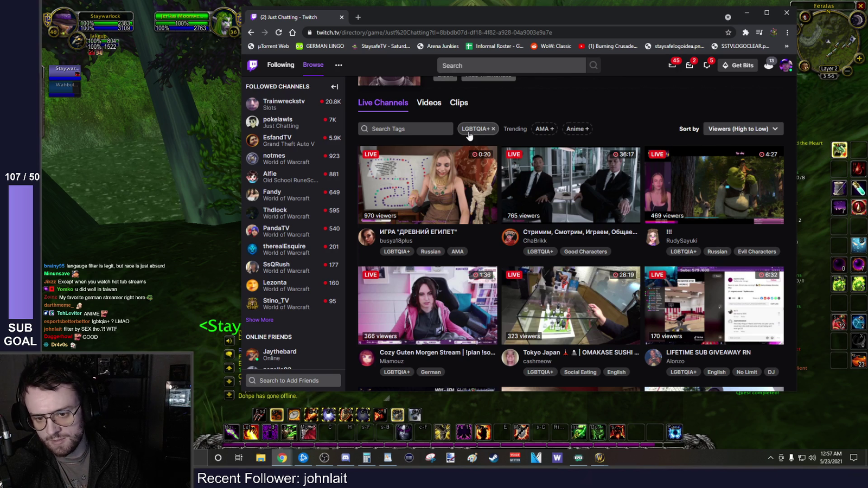Open Discord from the taskbar
This screenshot has width=868, height=488.
[346, 458]
